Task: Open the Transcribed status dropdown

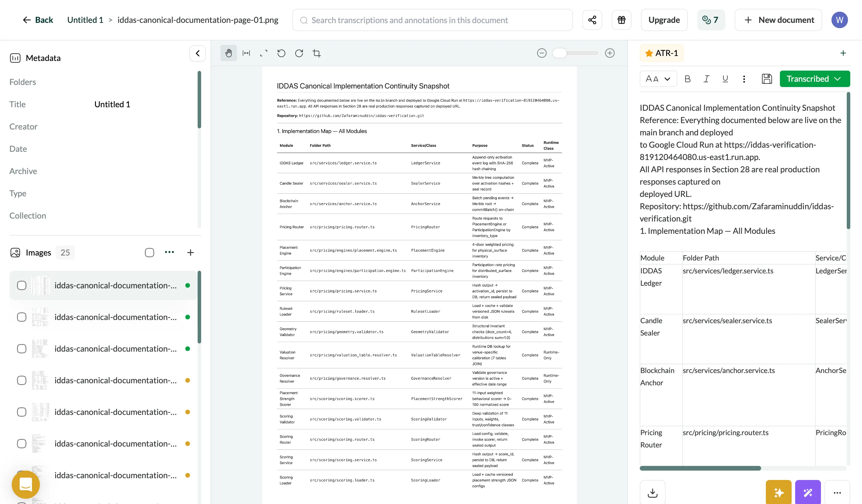Action: pyautogui.click(x=815, y=79)
